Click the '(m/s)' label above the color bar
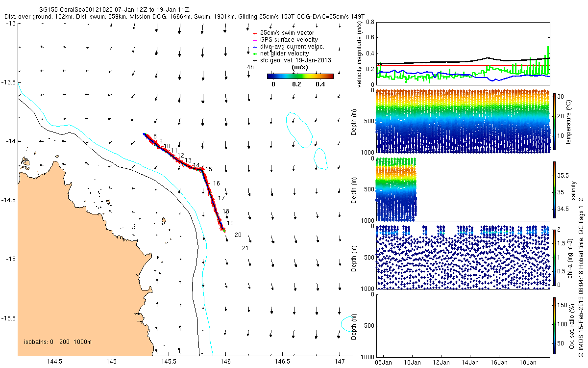 click(300, 67)
